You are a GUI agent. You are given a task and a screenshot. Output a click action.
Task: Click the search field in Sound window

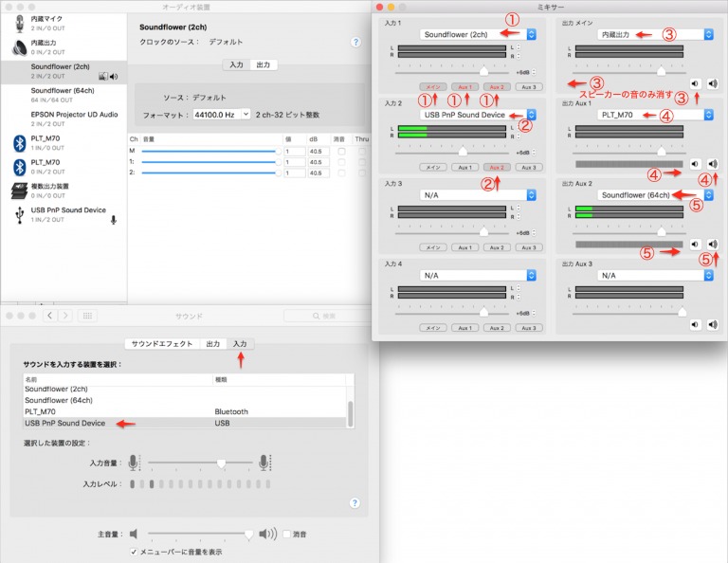pyautogui.click(x=327, y=316)
